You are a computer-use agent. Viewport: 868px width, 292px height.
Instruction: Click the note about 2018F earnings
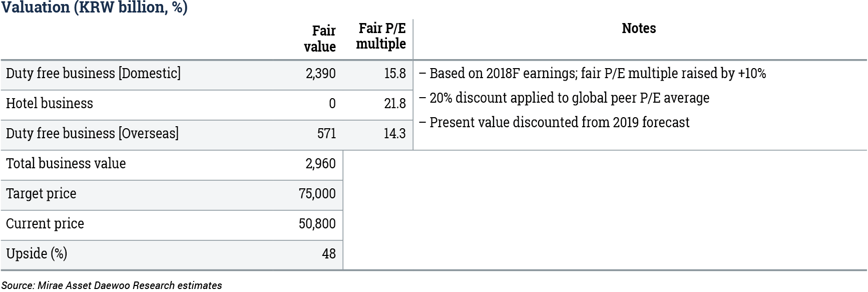593,73
